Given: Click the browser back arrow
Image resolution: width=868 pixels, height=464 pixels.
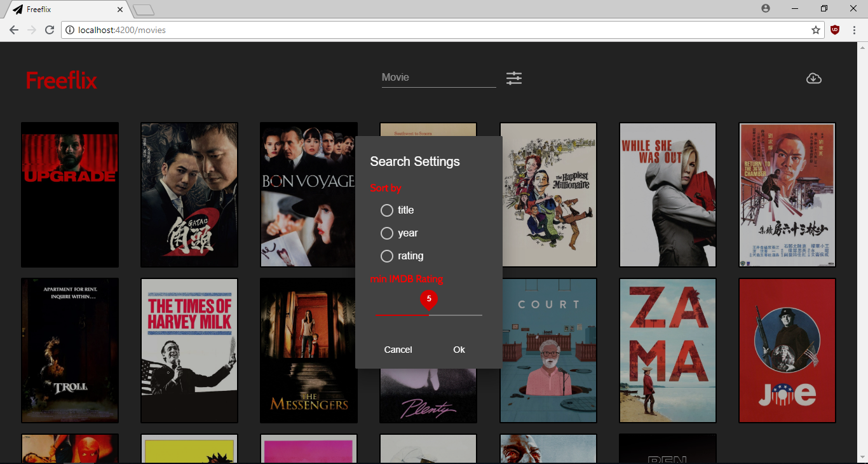Looking at the screenshot, I should click(14, 30).
